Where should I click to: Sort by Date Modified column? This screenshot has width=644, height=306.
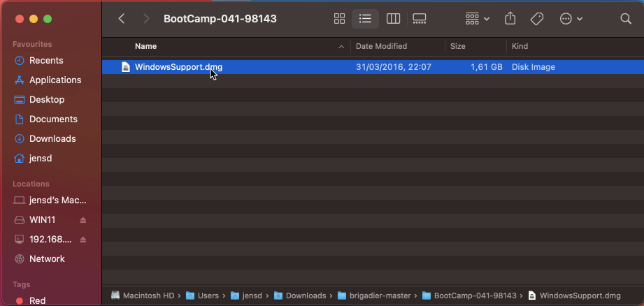381,46
